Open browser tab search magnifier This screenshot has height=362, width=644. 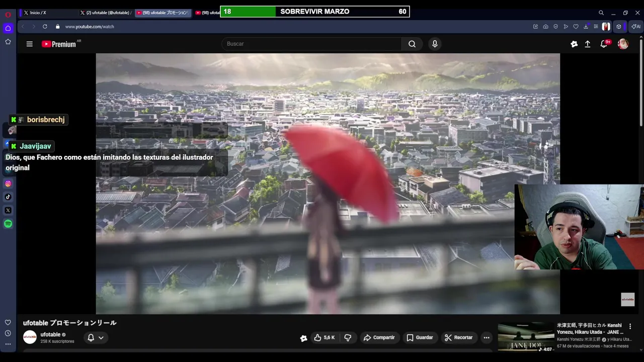(601, 13)
